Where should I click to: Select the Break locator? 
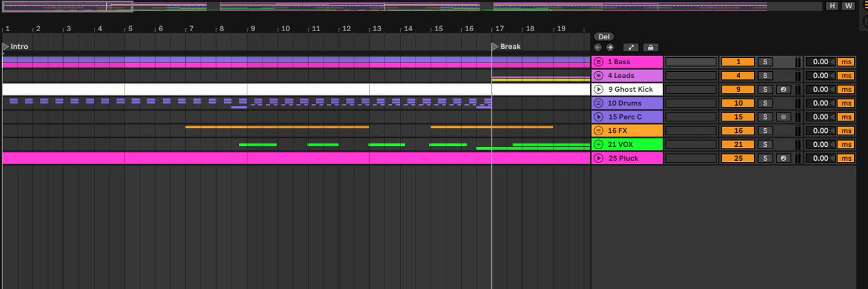tap(506, 47)
